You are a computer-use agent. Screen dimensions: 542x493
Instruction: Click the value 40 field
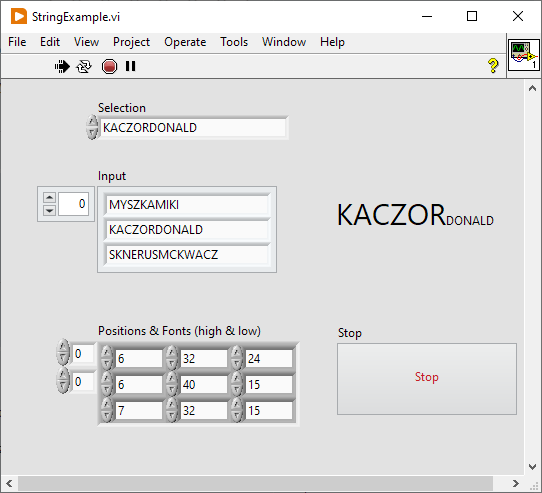coord(204,384)
